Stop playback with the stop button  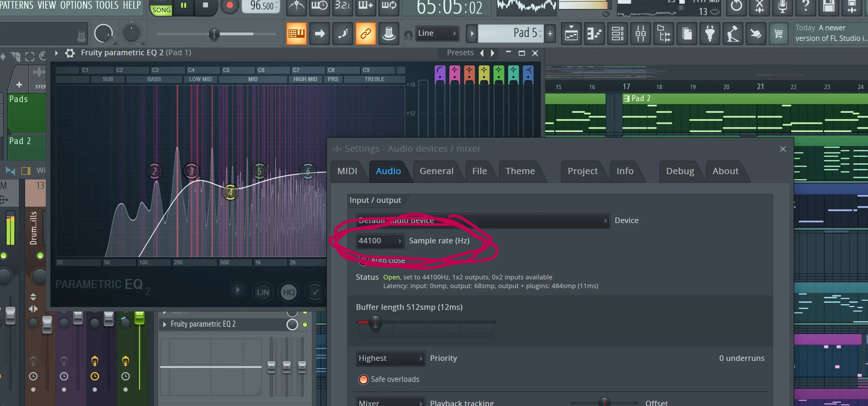(205, 6)
